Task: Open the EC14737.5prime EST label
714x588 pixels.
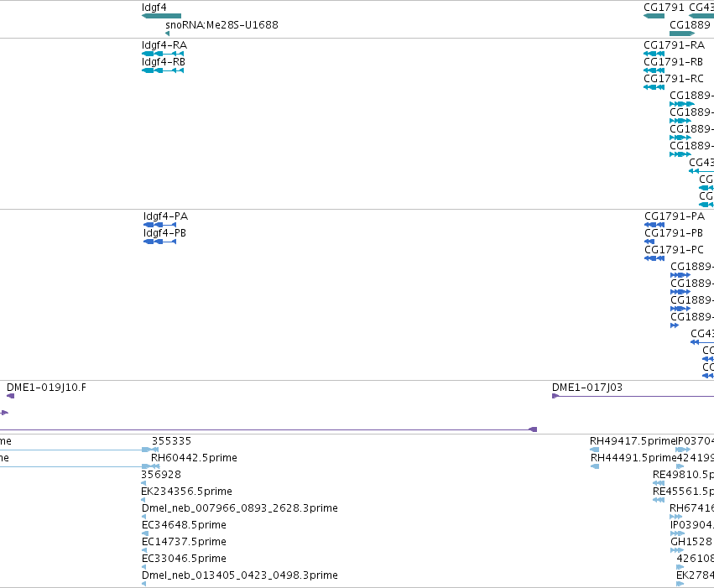Action: 184,542
